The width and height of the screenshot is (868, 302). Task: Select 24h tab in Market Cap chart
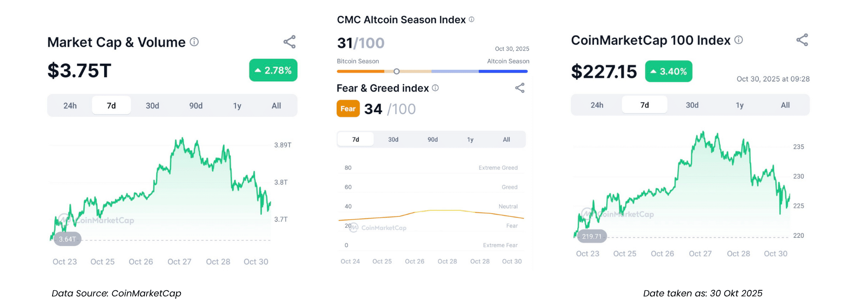(70, 106)
